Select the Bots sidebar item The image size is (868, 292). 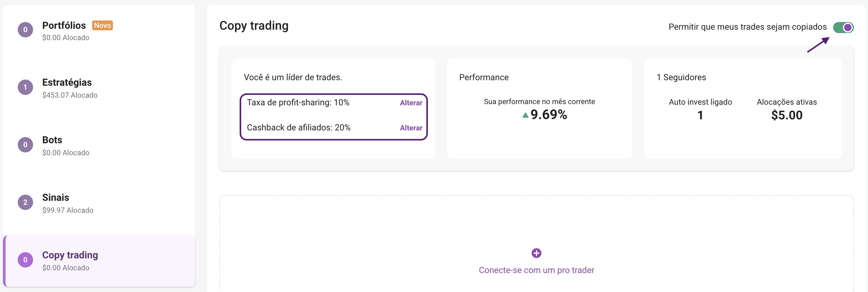tap(99, 145)
